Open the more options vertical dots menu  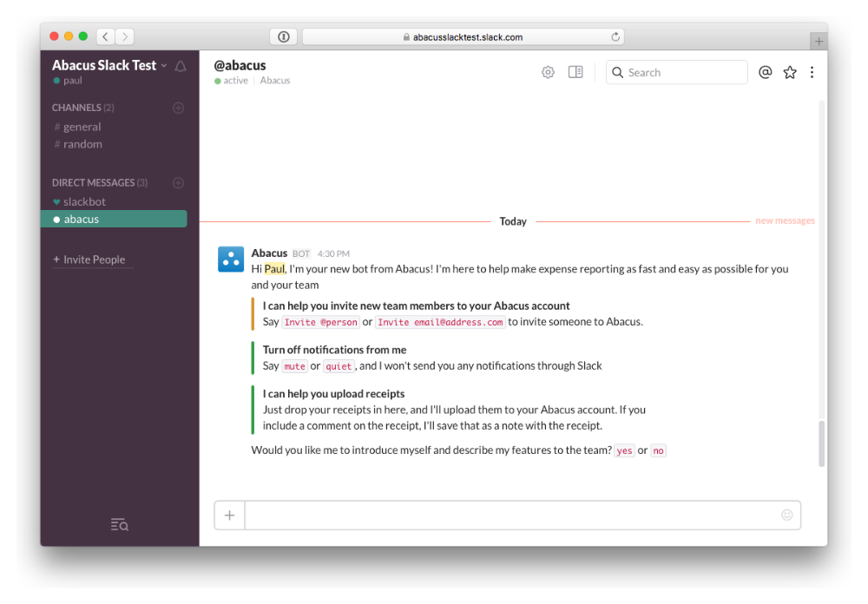coord(812,72)
